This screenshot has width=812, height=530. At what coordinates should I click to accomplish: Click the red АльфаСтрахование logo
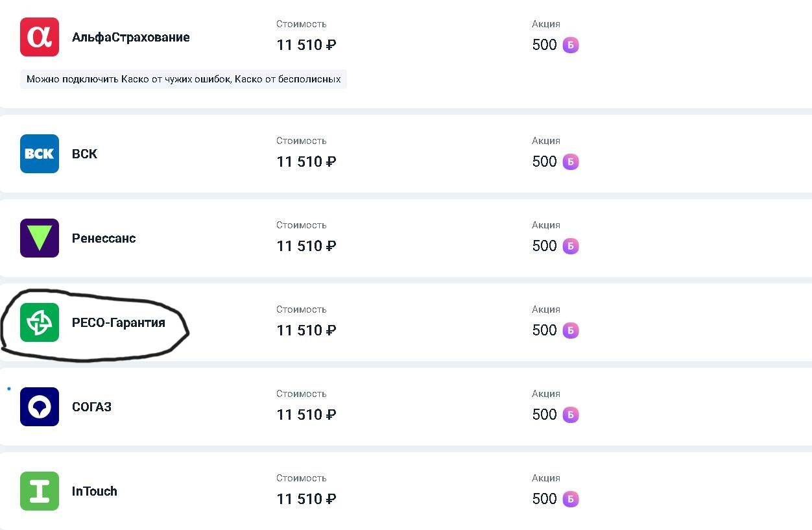pos(40,37)
